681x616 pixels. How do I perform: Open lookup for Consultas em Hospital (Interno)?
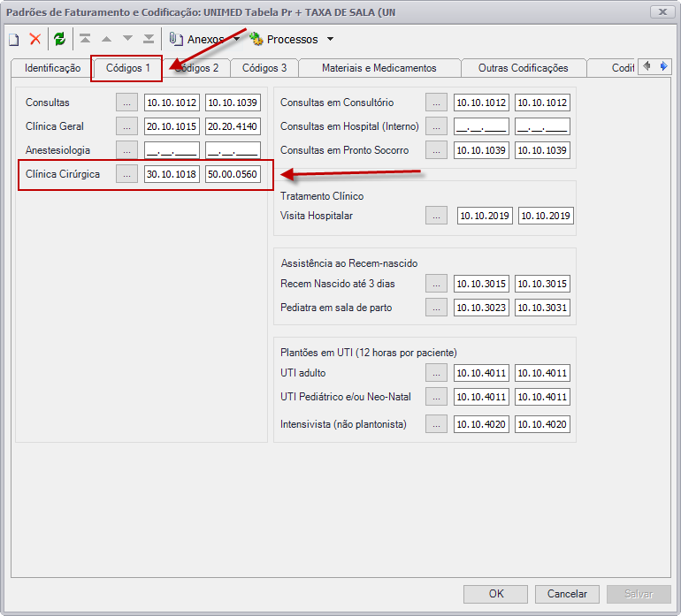437,126
